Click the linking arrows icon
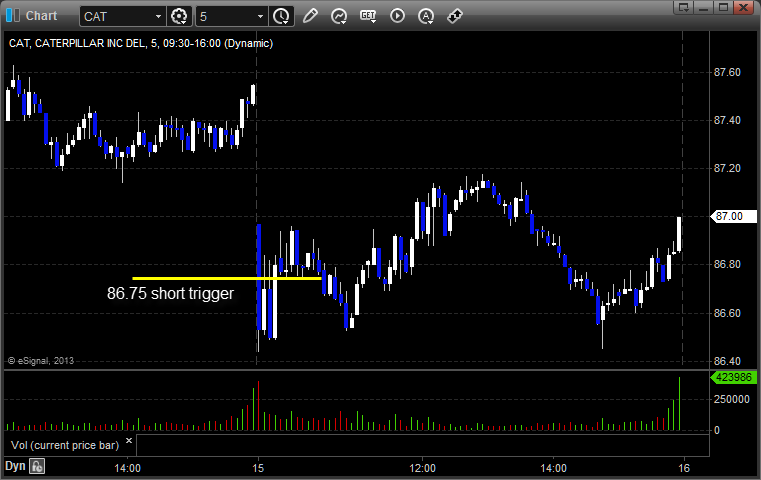This screenshot has height=480, width=761. 455,16
